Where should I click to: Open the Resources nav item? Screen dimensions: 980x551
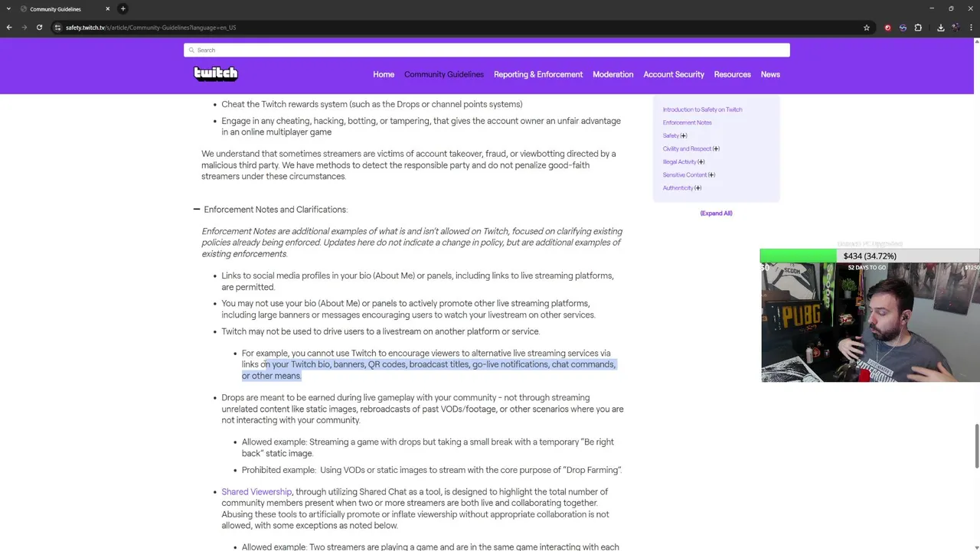click(733, 74)
